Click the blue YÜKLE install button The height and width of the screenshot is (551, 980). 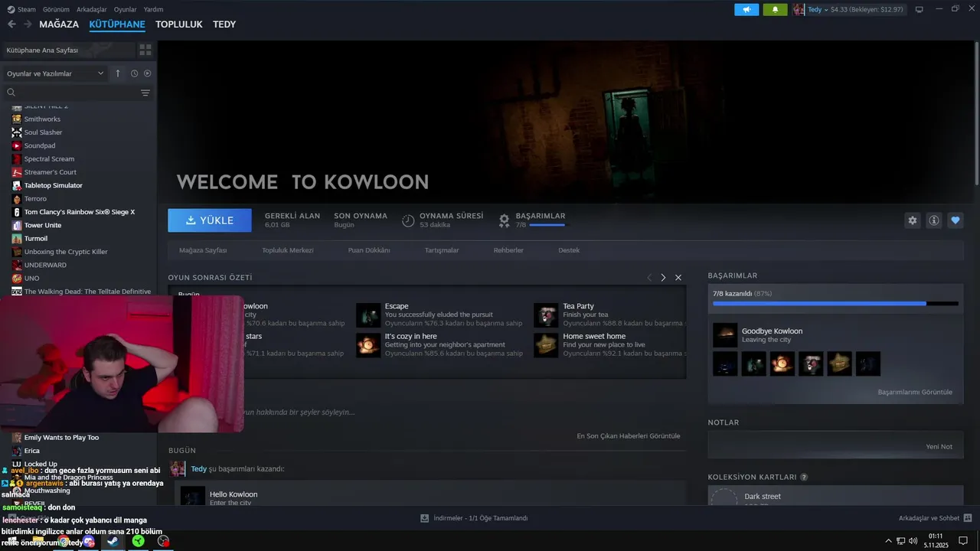click(x=210, y=220)
